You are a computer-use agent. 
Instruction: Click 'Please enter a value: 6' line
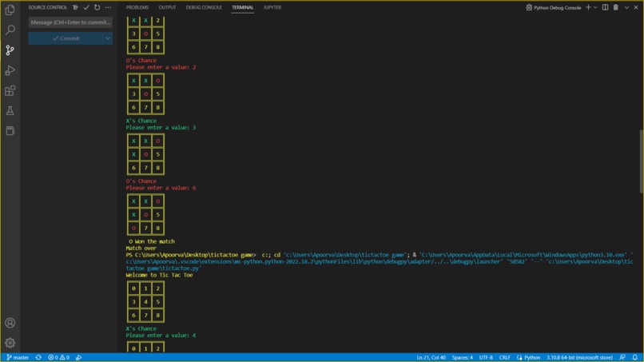(161, 188)
